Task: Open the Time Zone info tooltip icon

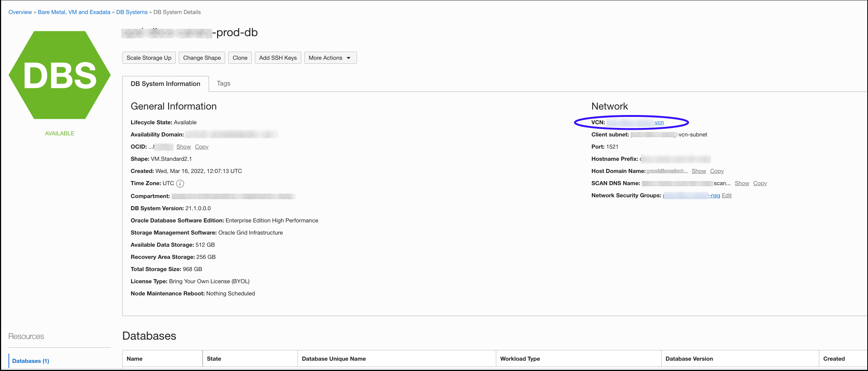Action: pos(180,183)
